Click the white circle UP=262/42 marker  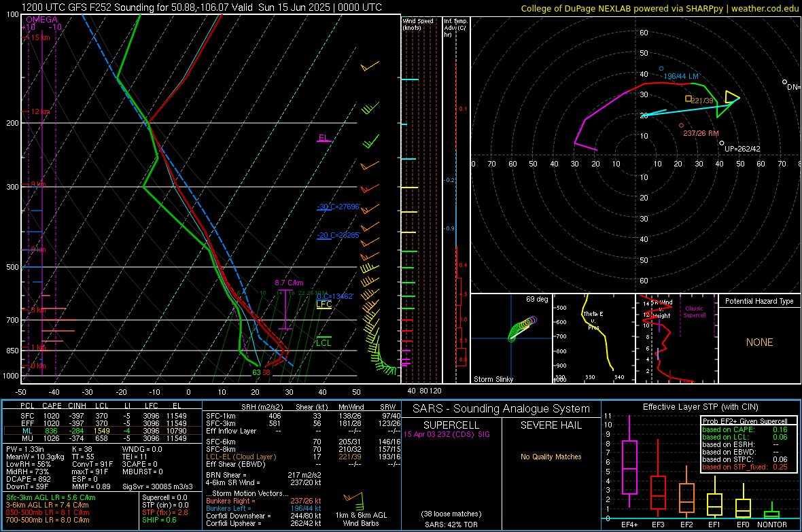pyautogui.click(x=722, y=143)
